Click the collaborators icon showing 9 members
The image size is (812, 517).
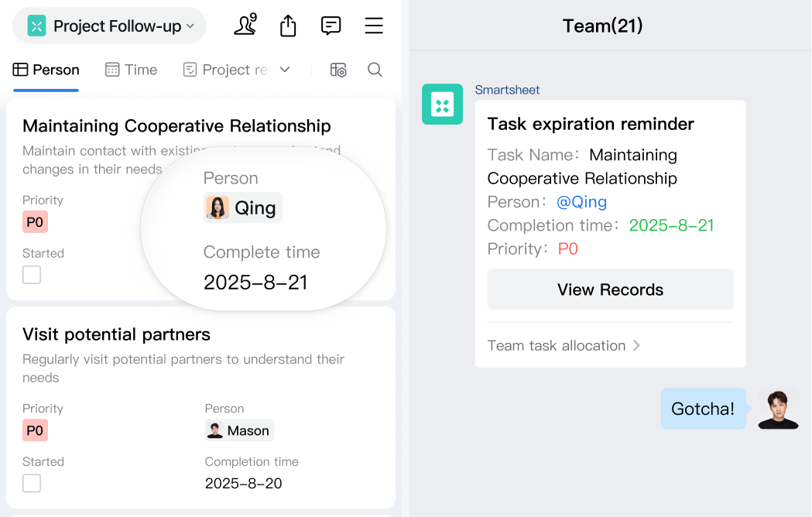[245, 26]
